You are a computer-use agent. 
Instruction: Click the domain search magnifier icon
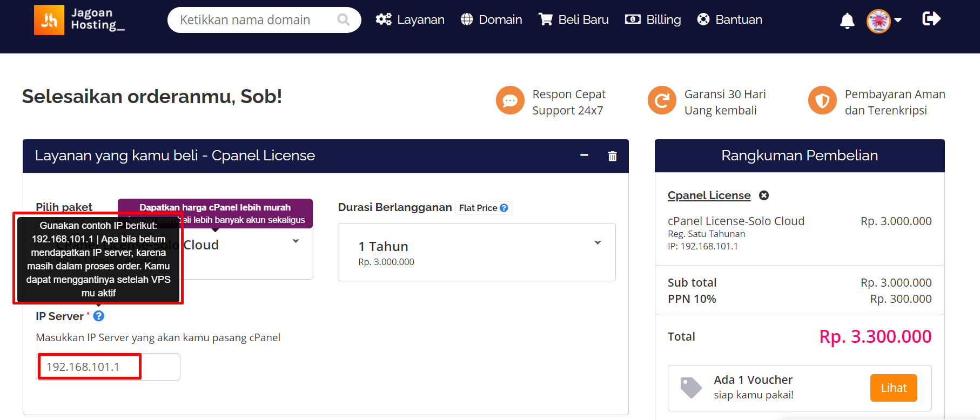344,20
